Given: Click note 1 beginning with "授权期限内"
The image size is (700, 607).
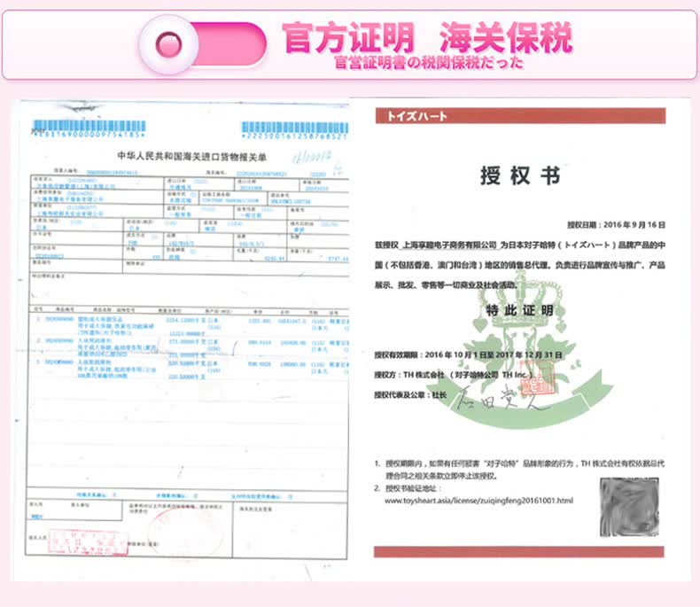Looking at the screenshot, I should pyautogui.click(x=519, y=470).
